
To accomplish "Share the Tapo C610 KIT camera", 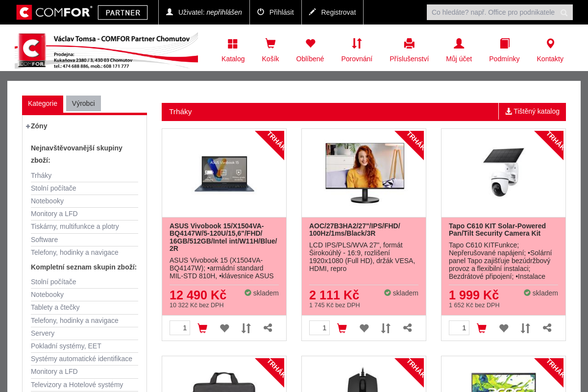I will tap(547, 328).
